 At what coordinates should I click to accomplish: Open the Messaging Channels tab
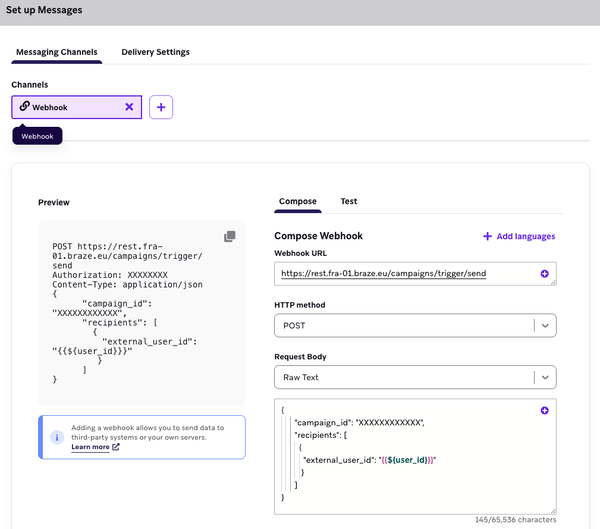(56, 52)
